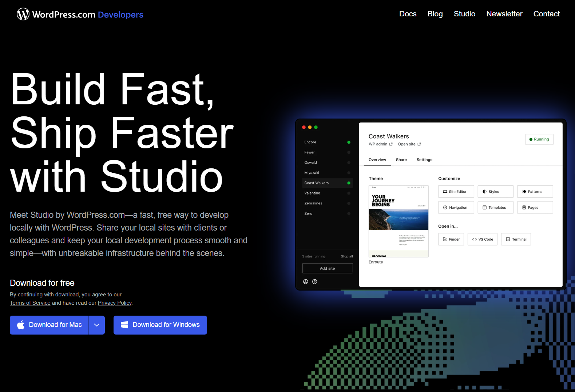Open the Site Editor customize option
Viewport: 575px width, 392px height.
click(x=456, y=192)
